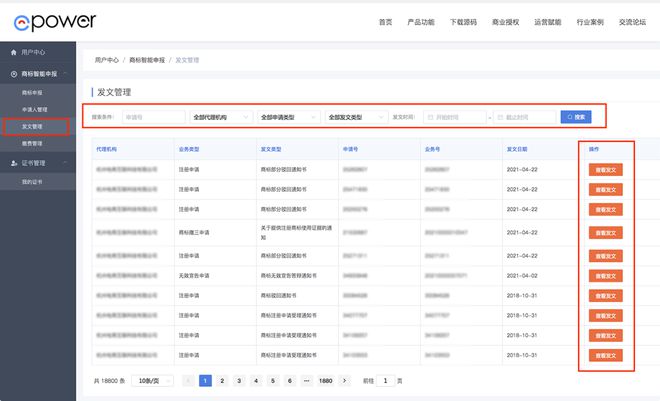The height and width of the screenshot is (401, 660).
Task: Click 查看发文 button in first table row
Action: click(x=605, y=170)
